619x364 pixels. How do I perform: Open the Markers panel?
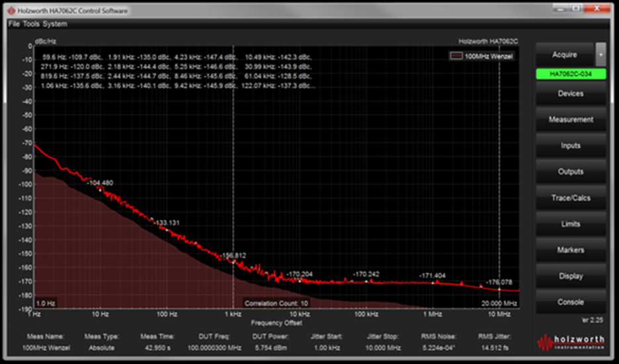[x=570, y=250]
